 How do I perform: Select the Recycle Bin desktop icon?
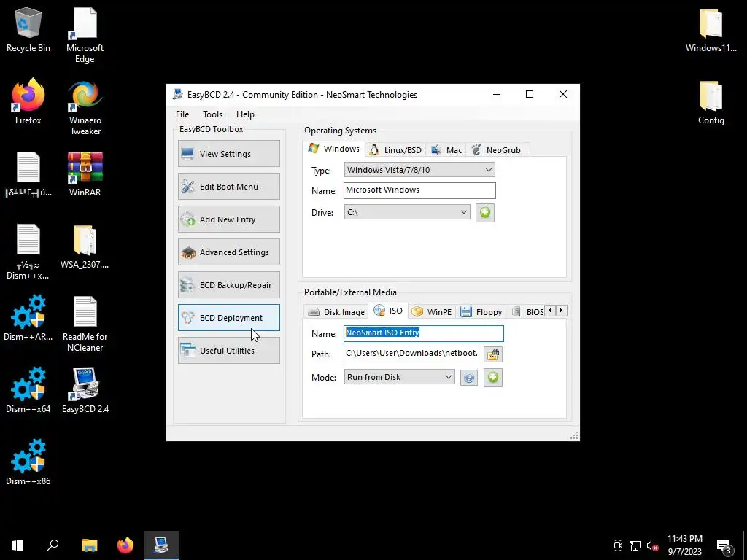(x=28, y=31)
